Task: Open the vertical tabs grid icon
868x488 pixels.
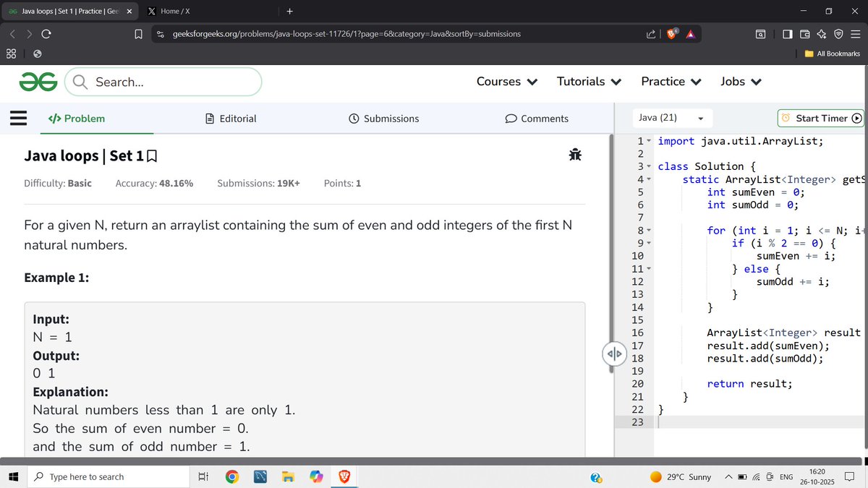Action: (12, 53)
